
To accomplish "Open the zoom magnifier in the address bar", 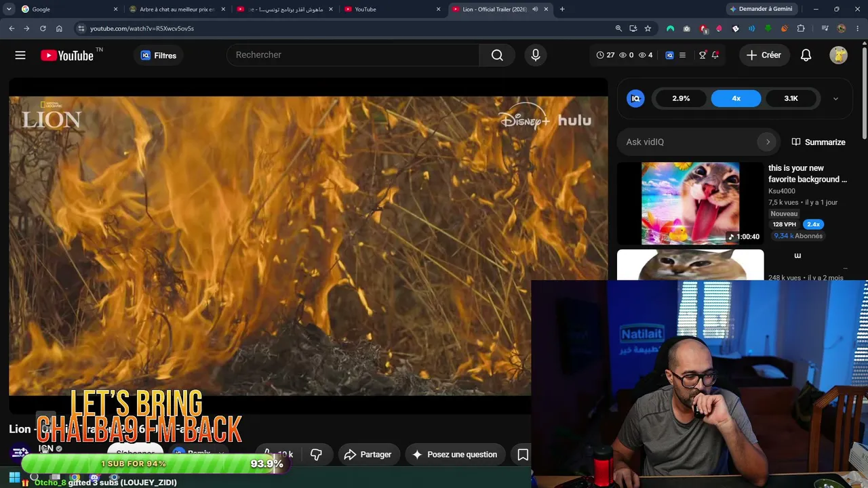I will click(x=618, y=28).
